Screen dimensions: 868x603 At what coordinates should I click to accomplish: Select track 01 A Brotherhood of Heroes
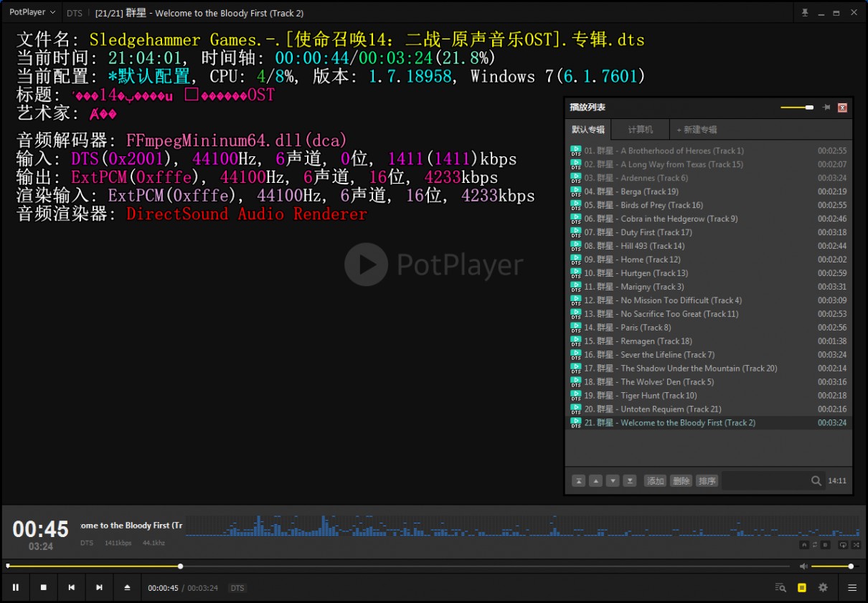[709, 151]
